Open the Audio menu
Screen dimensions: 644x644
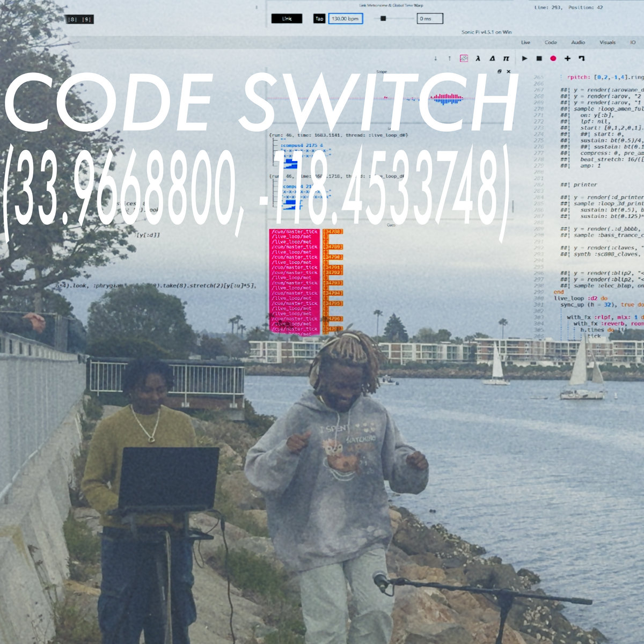point(578,42)
